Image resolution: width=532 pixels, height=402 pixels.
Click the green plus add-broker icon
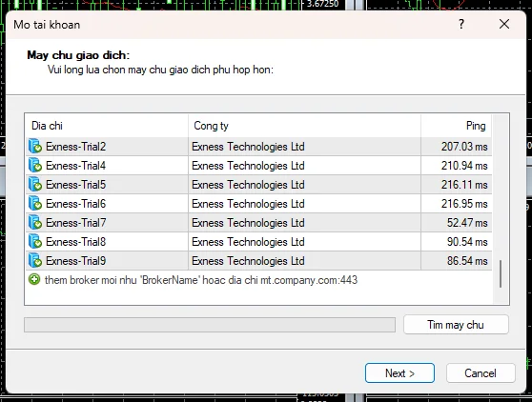[34, 280]
